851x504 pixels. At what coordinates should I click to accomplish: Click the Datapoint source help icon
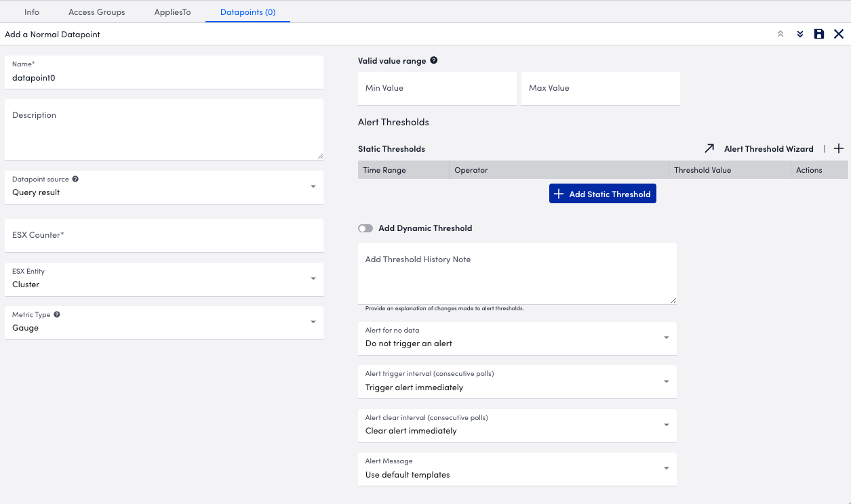click(75, 180)
